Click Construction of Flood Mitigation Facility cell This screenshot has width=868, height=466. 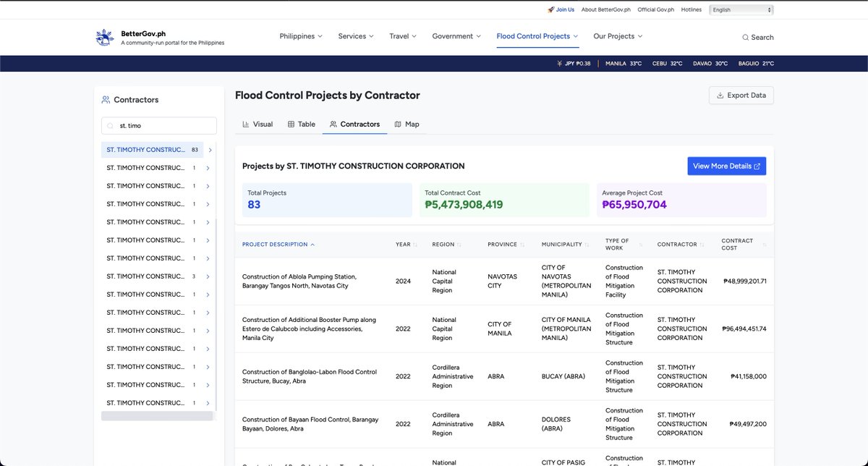pos(624,281)
